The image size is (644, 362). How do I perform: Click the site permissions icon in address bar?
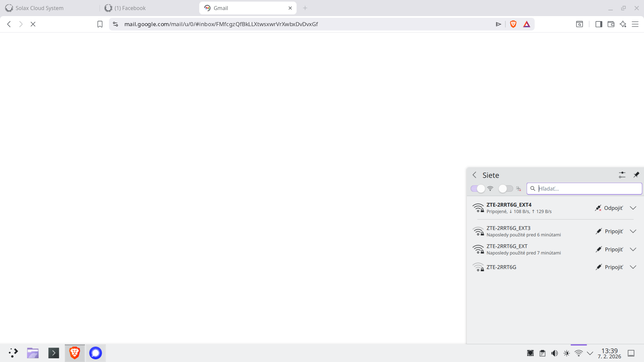tap(115, 24)
